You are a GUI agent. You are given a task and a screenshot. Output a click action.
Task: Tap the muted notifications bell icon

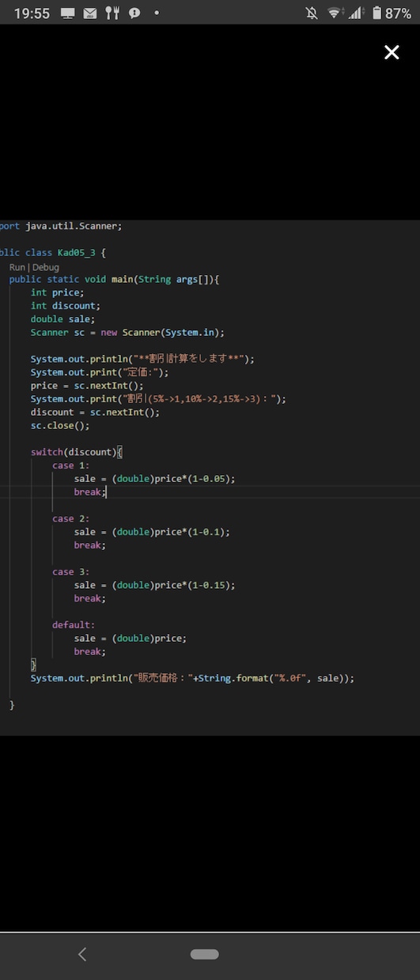312,13
